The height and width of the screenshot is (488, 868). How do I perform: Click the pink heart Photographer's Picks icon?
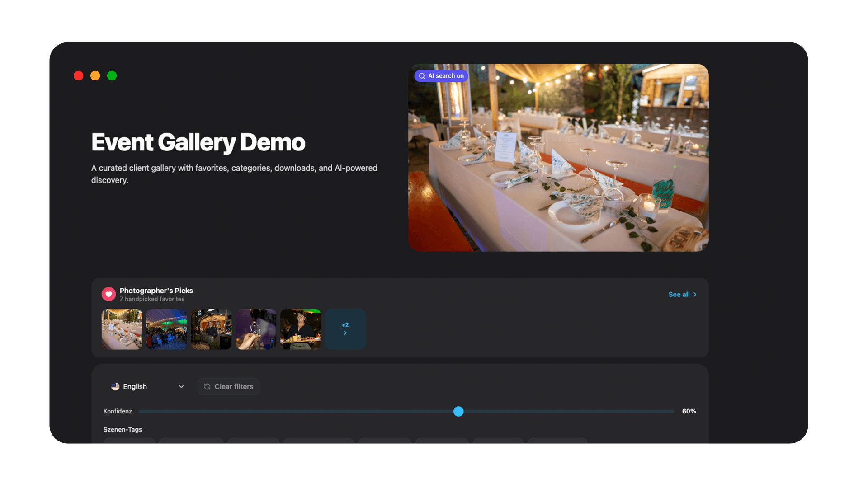point(108,295)
